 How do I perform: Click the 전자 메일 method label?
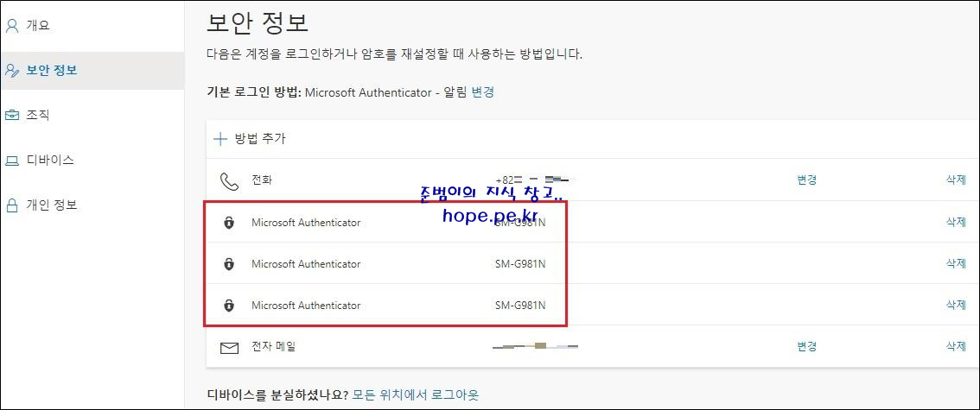[273, 346]
